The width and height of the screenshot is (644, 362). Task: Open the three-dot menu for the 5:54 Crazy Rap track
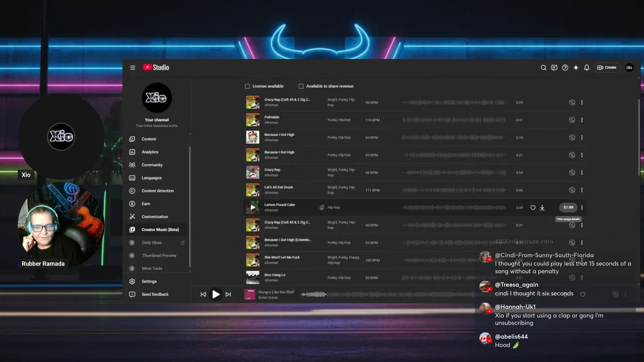point(582,172)
